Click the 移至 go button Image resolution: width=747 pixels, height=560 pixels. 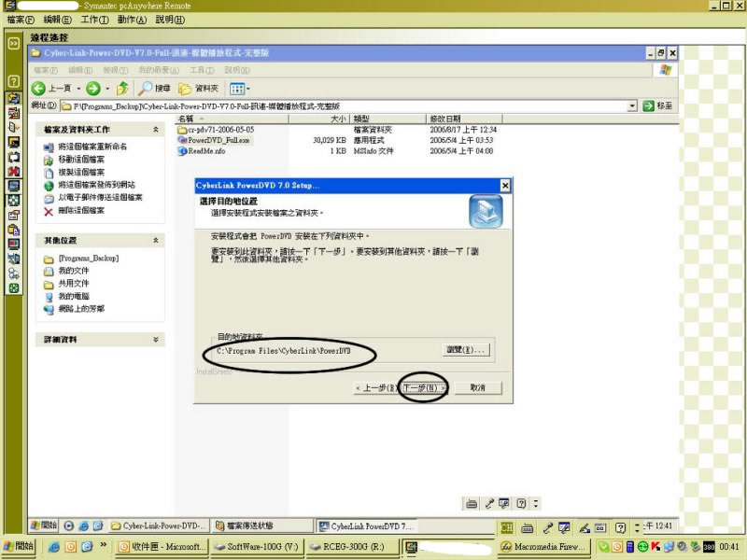tap(657, 105)
